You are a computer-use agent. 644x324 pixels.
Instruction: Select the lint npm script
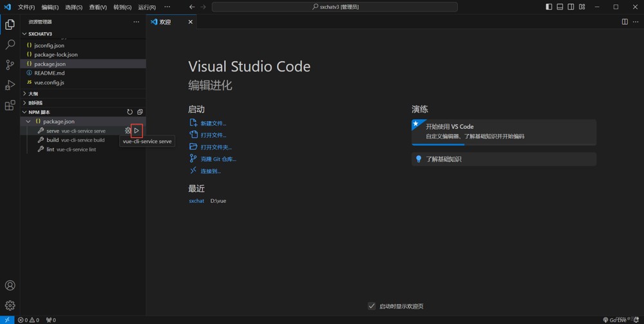pos(83,149)
